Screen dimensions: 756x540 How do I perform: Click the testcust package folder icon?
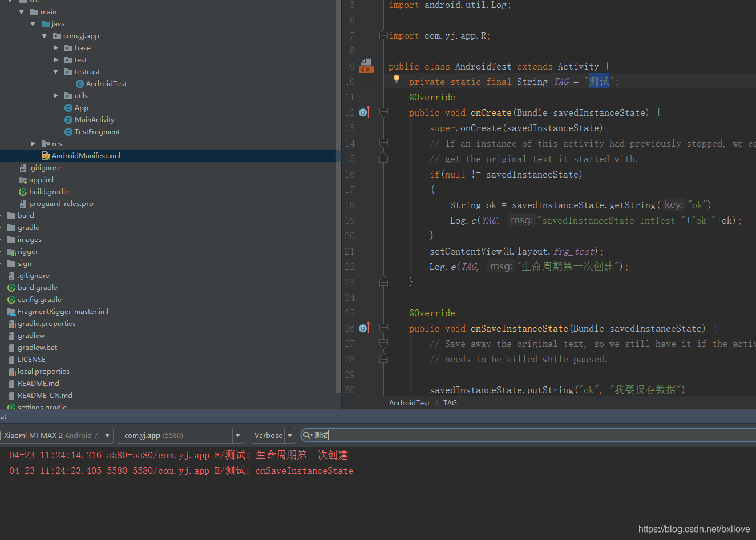pos(68,71)
